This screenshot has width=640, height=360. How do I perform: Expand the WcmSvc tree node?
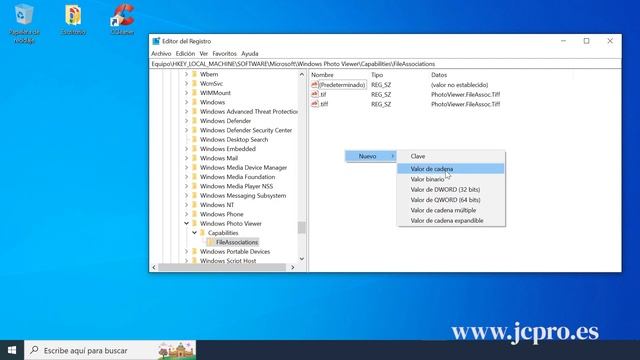tap(187, 83)
